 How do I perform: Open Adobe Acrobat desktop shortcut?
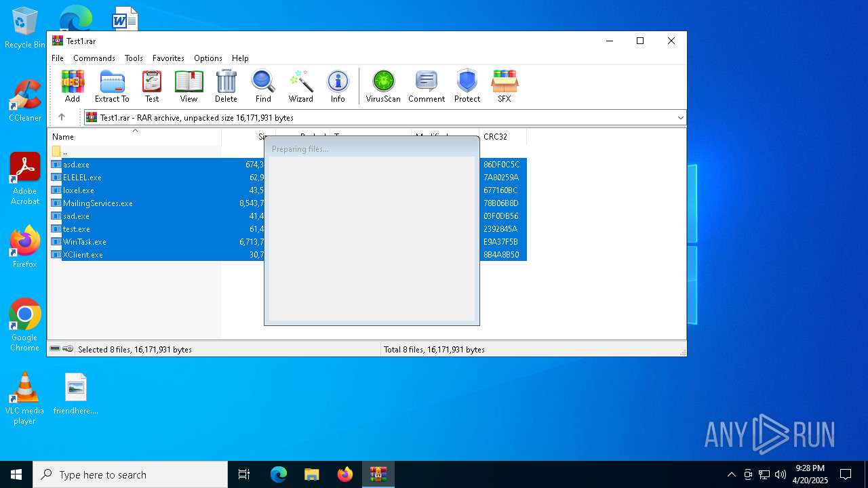coord(25,179)
